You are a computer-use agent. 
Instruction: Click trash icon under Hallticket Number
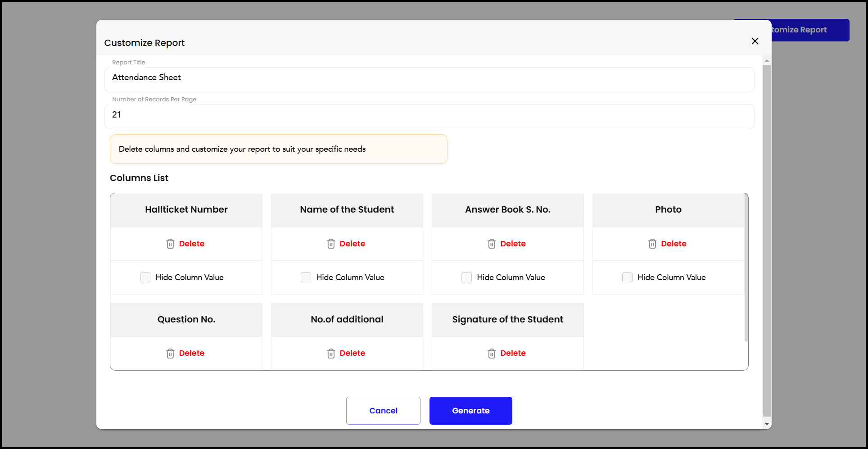pyautogui.click(x=170, y=244)
